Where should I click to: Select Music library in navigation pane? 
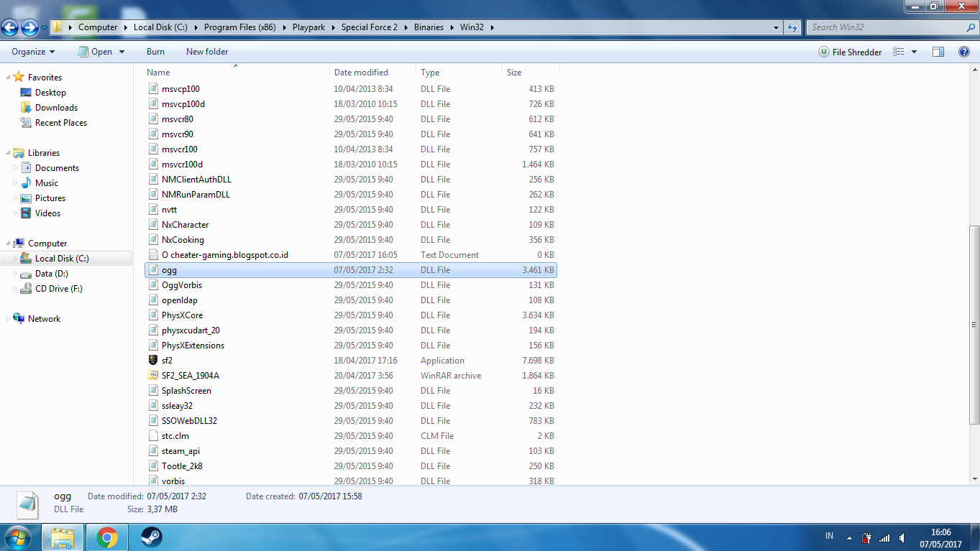point(47,183)
